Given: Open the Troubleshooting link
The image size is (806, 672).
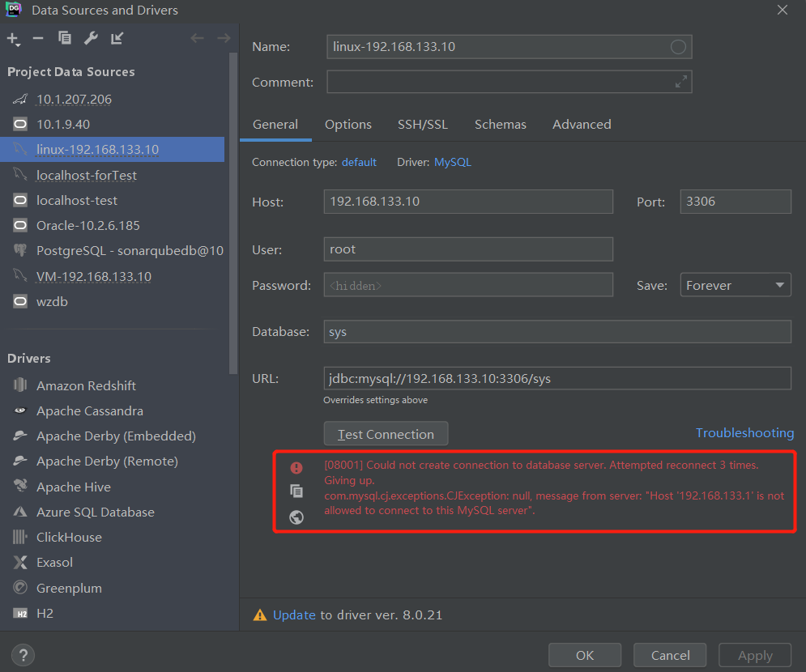Looking at the screenshot, I should tap(744, 433).
